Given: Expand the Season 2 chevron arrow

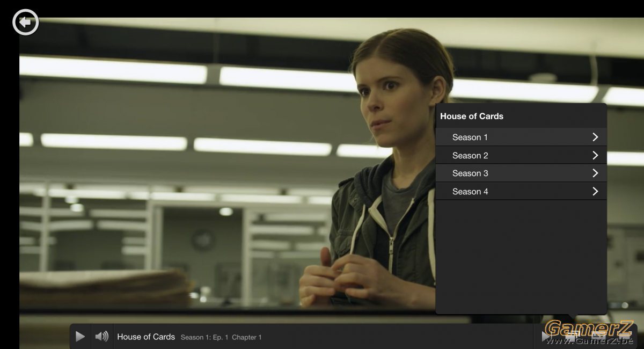Looking at the screenshot, I should tap(595, 155).
